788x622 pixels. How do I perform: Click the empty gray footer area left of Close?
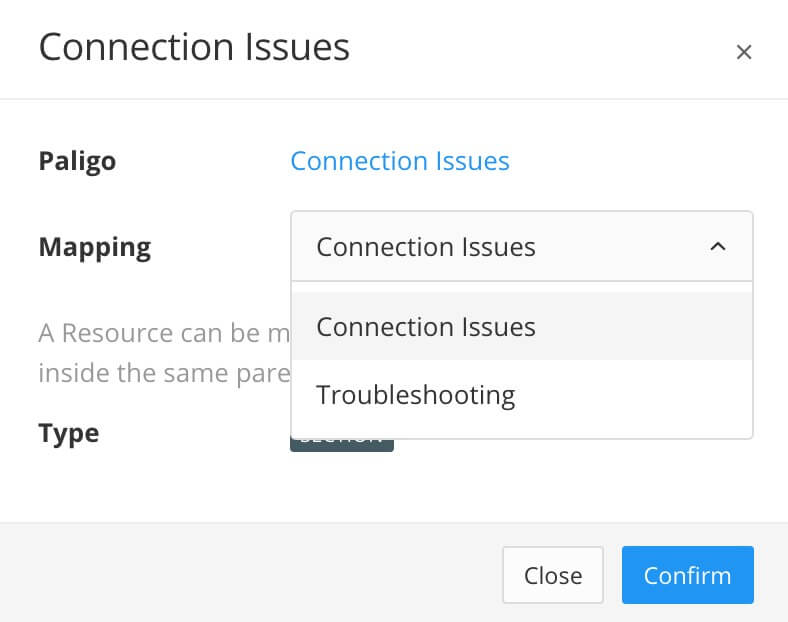coord(250,575)
